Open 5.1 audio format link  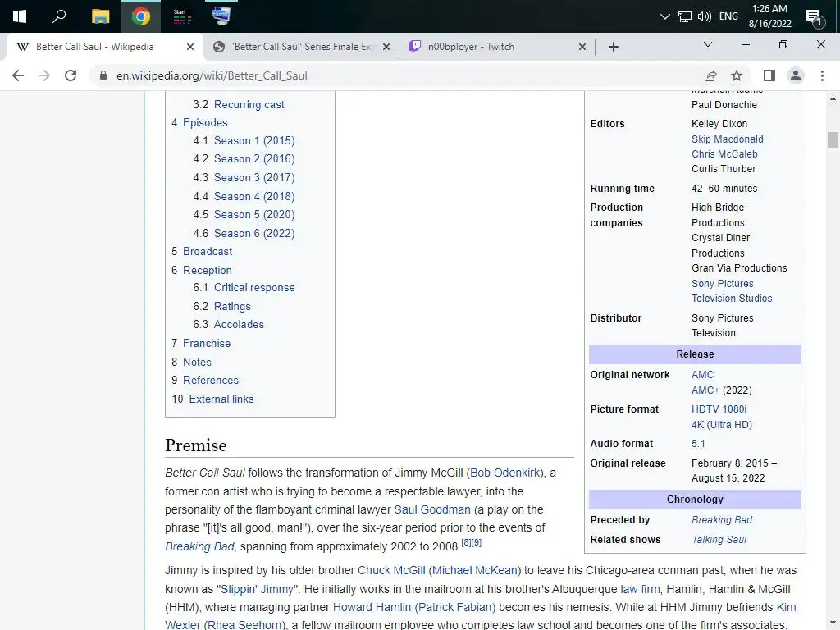point(698,444)
